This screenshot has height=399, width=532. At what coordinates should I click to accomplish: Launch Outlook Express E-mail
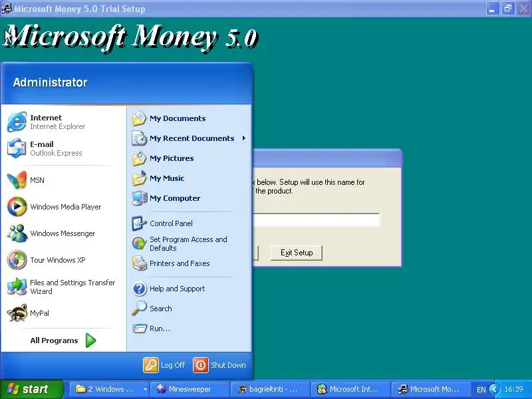tap(63, 148)
